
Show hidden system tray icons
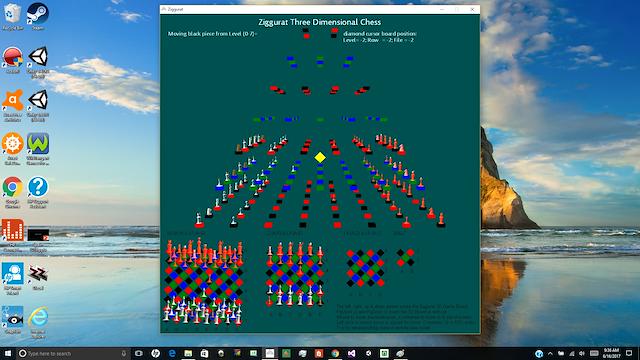pyautogui.click(x=550, y=353)
